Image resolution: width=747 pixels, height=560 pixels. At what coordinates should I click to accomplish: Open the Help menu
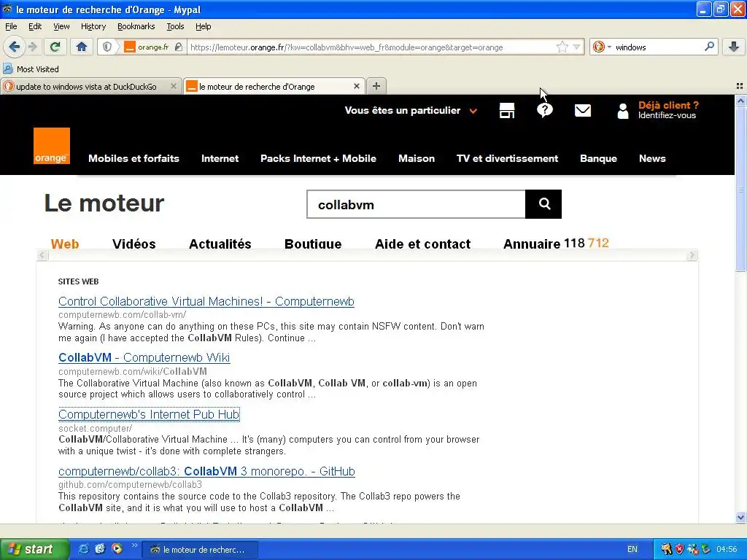(203, 26)
